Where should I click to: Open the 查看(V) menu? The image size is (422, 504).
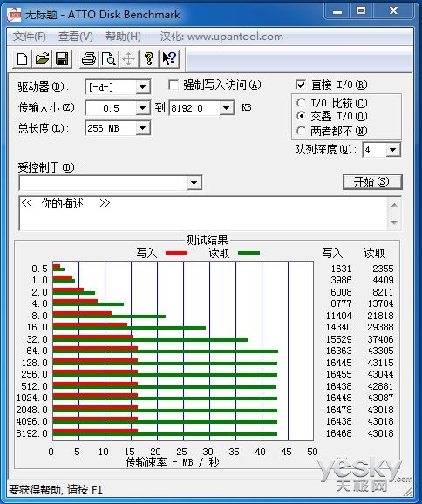(76, 37)
